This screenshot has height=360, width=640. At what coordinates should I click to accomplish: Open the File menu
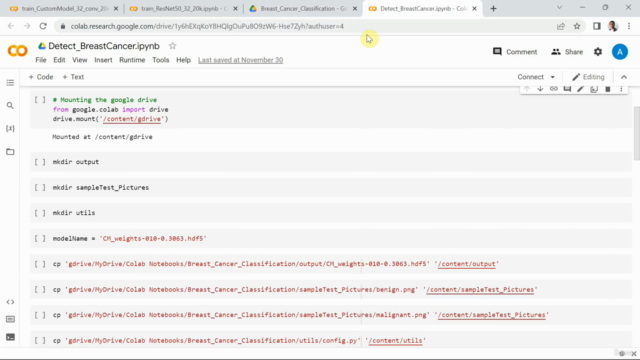pos(41,60)
